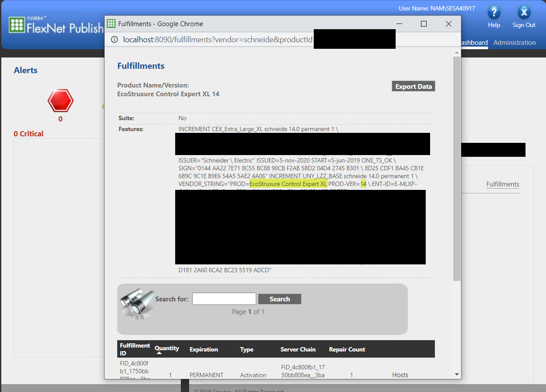This screenshot has height=392, width=546.
Task: Click the popup scroll-up arrow
Action: (x=457, y=53)
